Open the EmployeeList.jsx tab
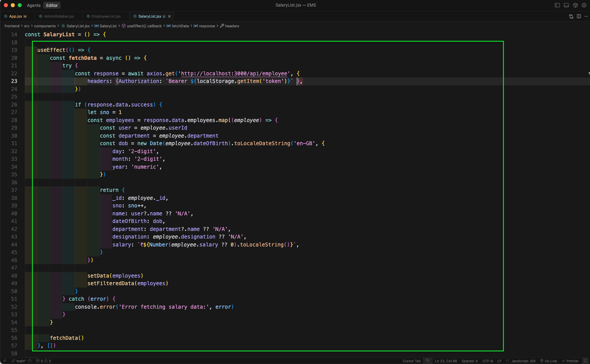 (x=106, y=16)
